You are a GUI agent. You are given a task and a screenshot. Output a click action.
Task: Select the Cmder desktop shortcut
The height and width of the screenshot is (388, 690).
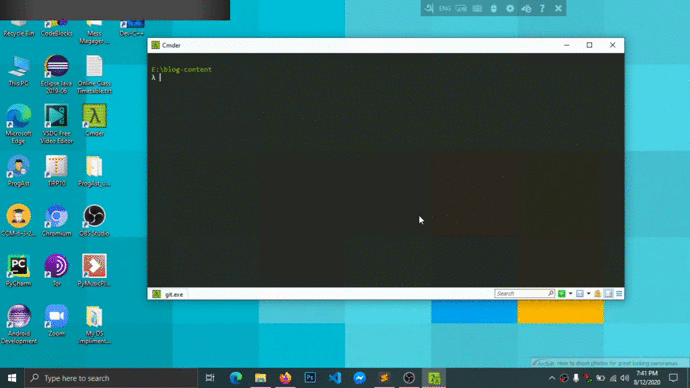point(94,121)
